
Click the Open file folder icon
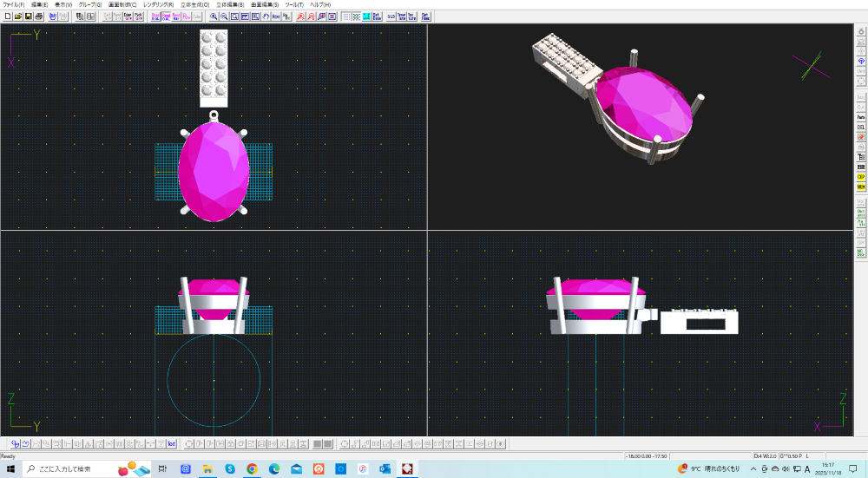18,16
